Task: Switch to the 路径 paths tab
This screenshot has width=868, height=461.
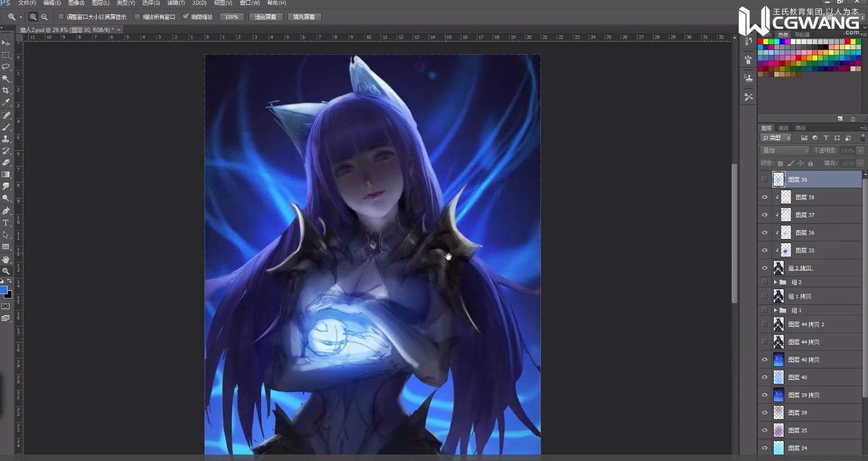Action: point(800,128)
